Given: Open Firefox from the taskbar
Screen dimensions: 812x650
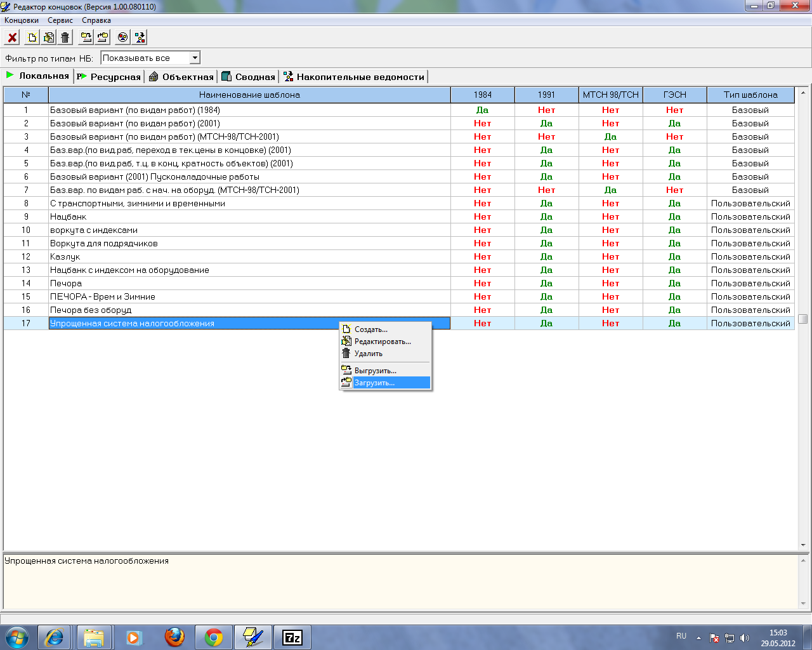Looking at the screenshot, I should click(x=174, y=637).
